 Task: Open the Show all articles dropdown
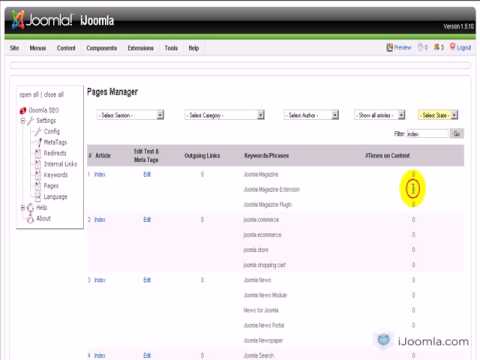point(380,115)
